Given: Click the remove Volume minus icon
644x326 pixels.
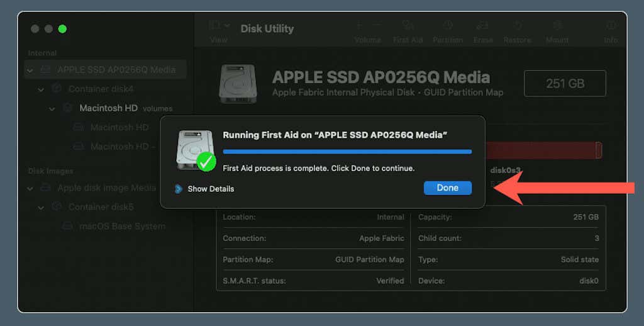Looking at the screenshot, I should (x=377, y=26).
